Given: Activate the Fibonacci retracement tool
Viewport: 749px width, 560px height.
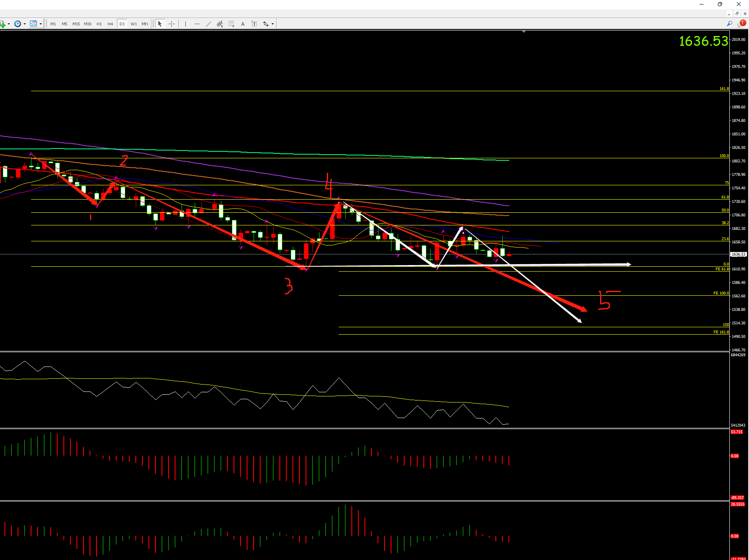Looking at the screenshot, I should [231, 24].
